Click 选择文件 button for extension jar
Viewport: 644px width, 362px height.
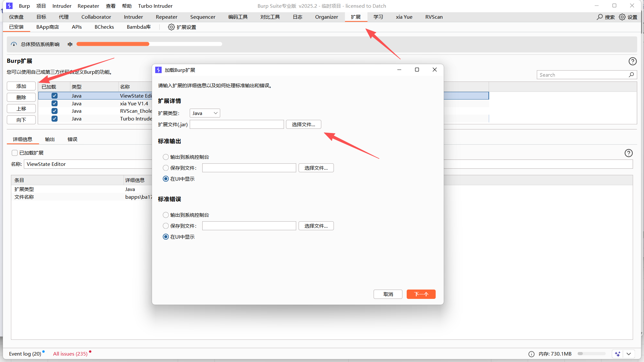303,124
